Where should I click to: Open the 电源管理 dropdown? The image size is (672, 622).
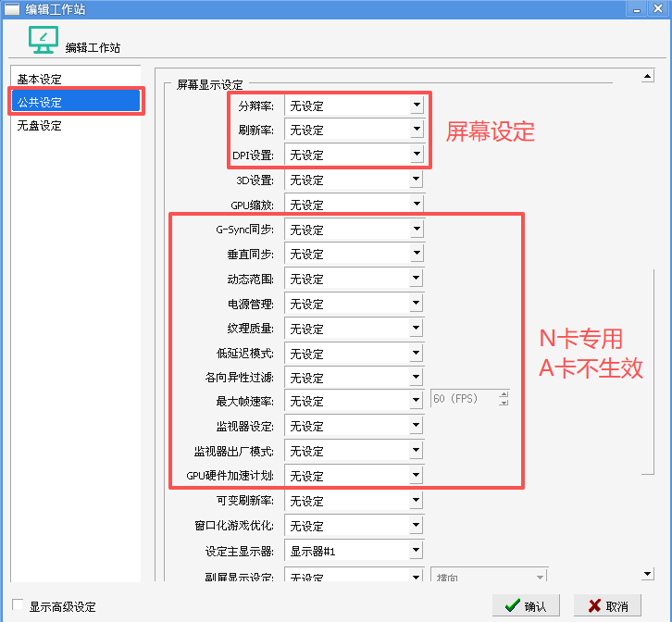pos(354,304)
